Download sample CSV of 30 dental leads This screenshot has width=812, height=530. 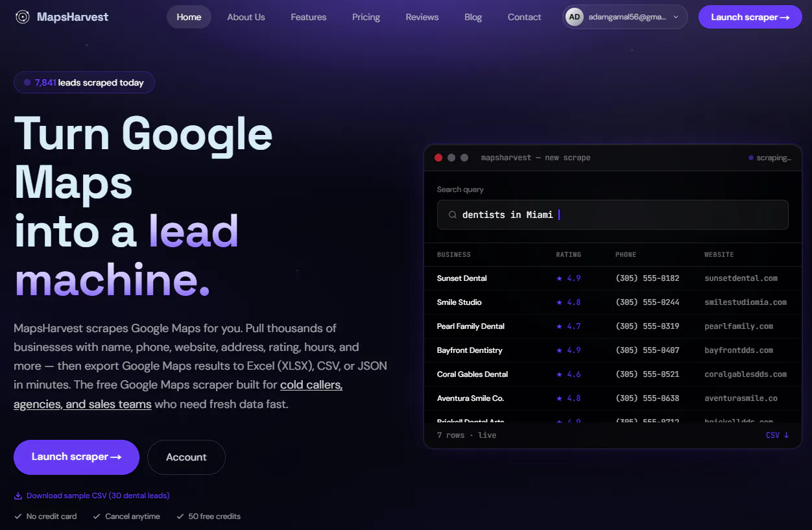tap(98, 496)
